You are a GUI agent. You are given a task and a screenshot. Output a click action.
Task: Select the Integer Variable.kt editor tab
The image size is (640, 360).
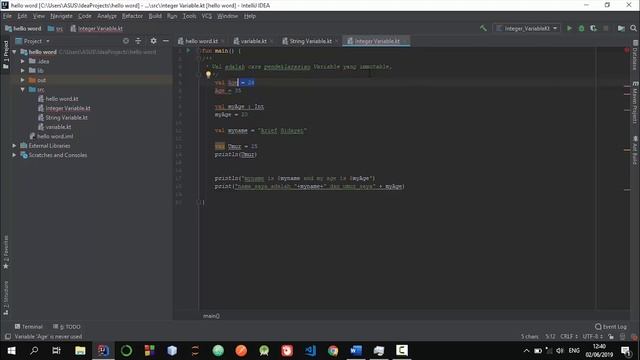point(376,41)
